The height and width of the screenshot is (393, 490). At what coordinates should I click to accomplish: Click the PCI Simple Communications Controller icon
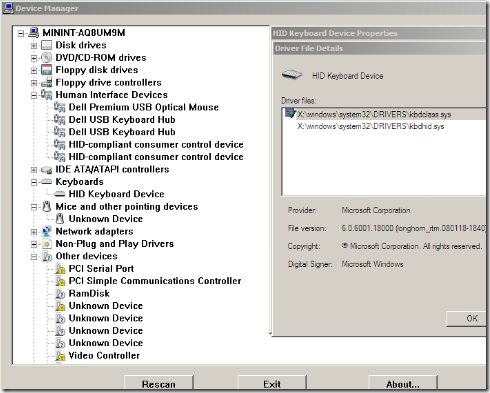[x=60, y=281]
